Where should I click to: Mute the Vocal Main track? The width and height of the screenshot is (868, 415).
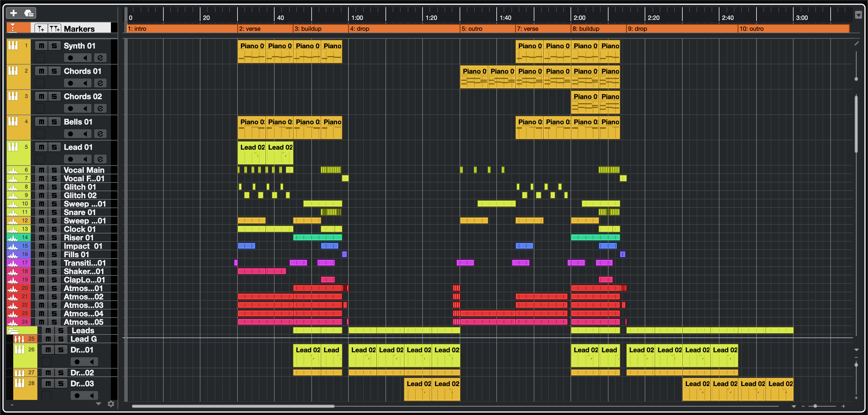[x=42, y=170]
